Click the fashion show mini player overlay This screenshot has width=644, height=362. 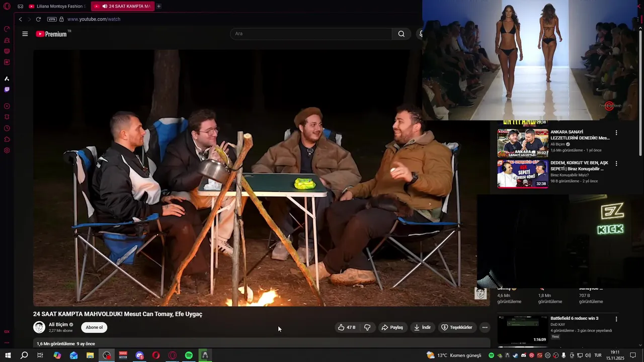click(x=530, y=60)
